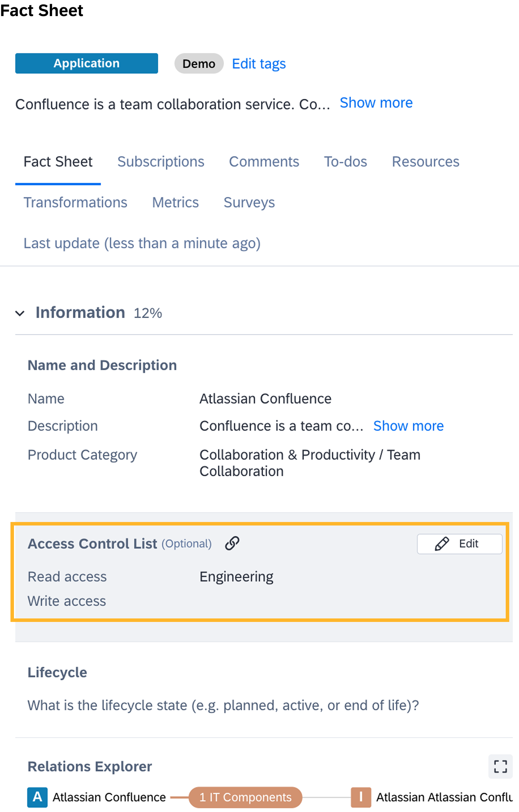519x812 pixels.
Task: Open the Transformations tab
Action: (75, 203)
